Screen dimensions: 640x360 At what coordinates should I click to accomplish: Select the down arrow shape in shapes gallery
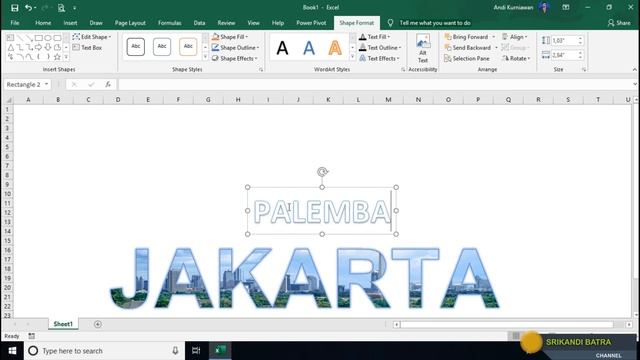point(48,47)
